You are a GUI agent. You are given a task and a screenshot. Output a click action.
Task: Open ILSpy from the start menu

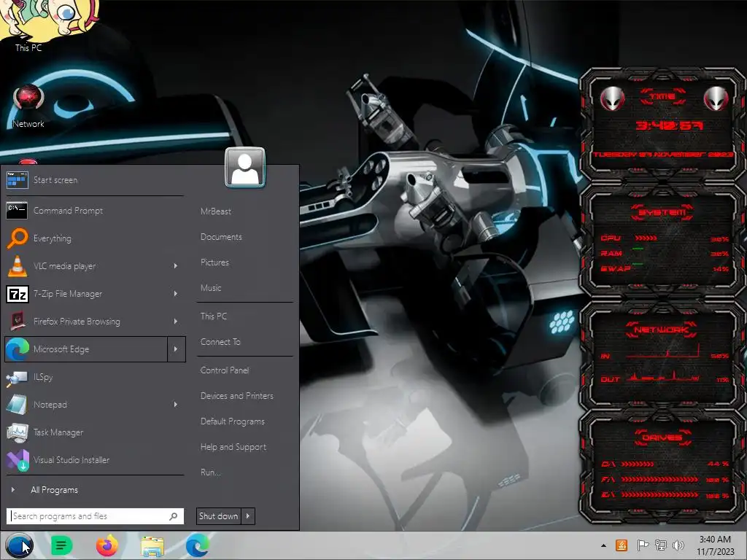click(x=94, y=377)
